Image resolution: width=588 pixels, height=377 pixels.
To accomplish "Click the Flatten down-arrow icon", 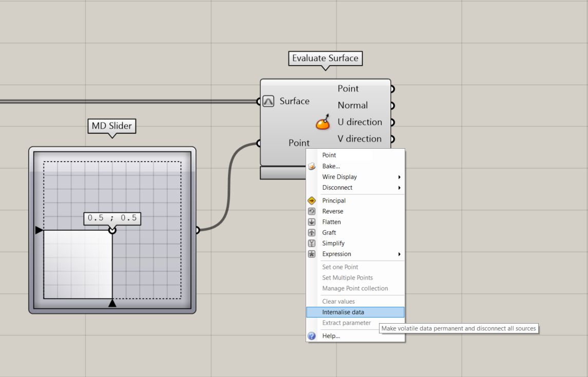I will pyautogui.click(x=312, y=222).
